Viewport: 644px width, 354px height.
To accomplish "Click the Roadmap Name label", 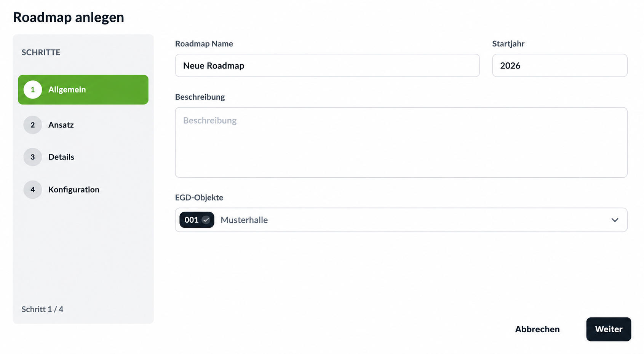I will click(x=204, y=44).
